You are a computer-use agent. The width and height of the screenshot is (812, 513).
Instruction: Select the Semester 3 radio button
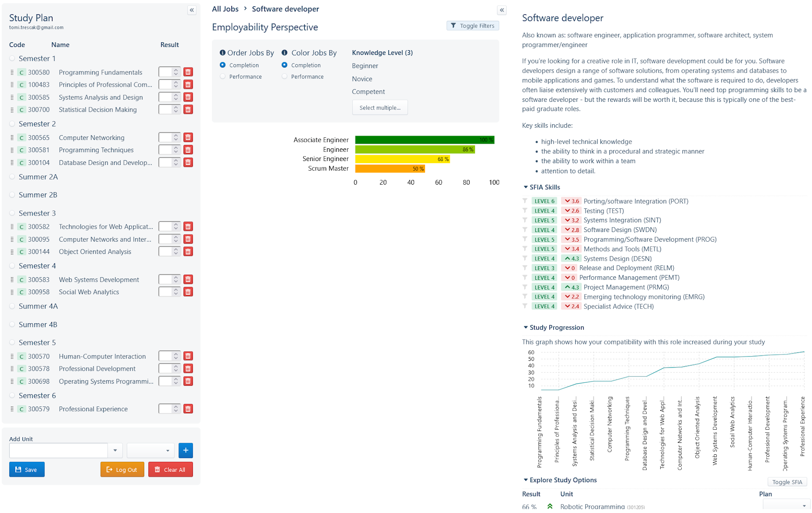(x=12, y=213)
